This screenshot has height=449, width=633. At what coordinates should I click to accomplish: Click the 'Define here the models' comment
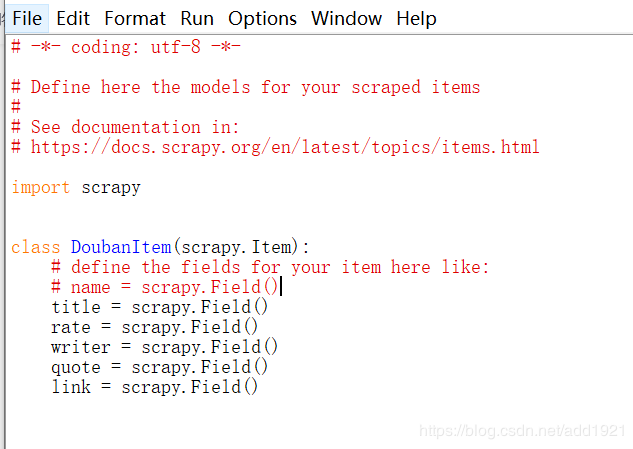coord(245,87)
